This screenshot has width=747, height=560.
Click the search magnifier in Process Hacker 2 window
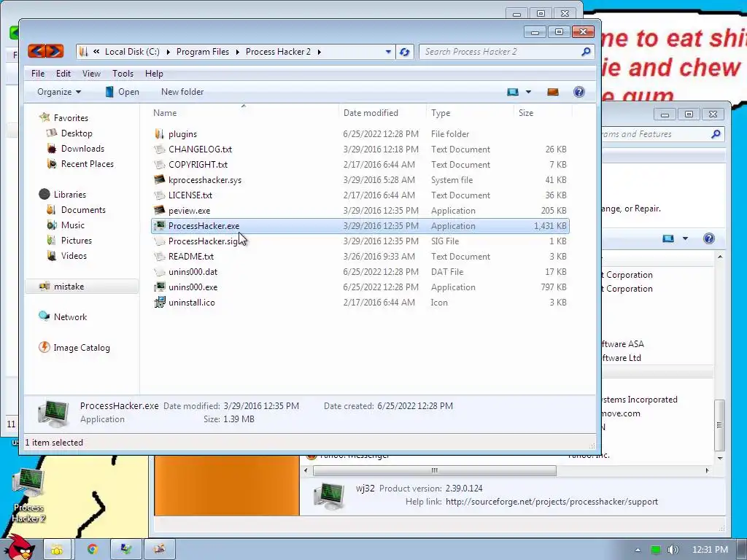(586, 52)
